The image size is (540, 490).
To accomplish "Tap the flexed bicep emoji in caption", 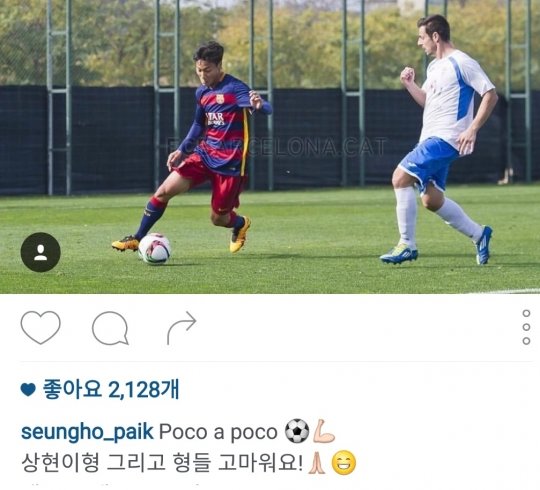I will (x=324, y=431).
